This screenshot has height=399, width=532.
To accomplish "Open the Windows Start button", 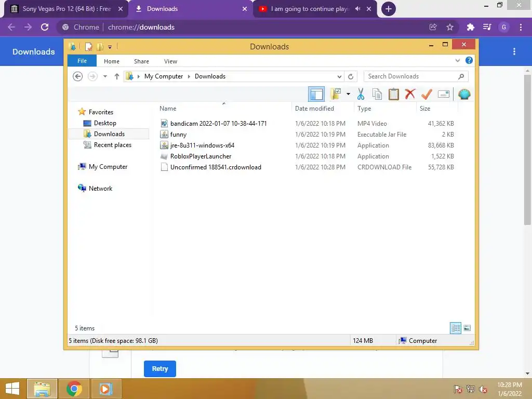I will tap(12, 389).
